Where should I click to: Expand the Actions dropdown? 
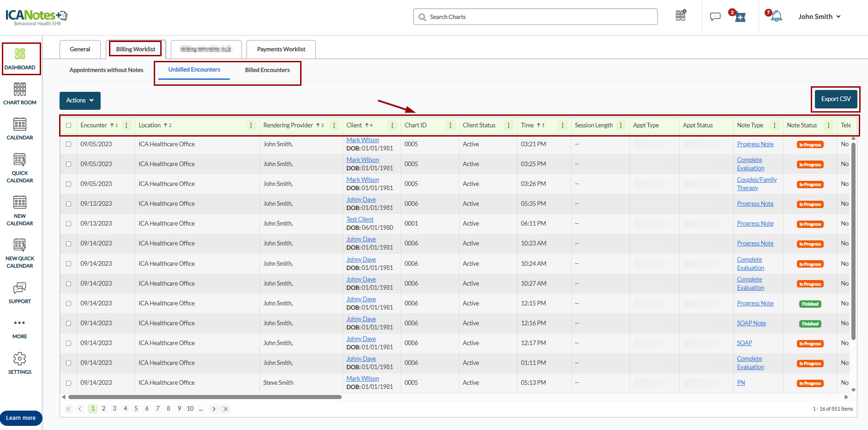coord(80,101)
